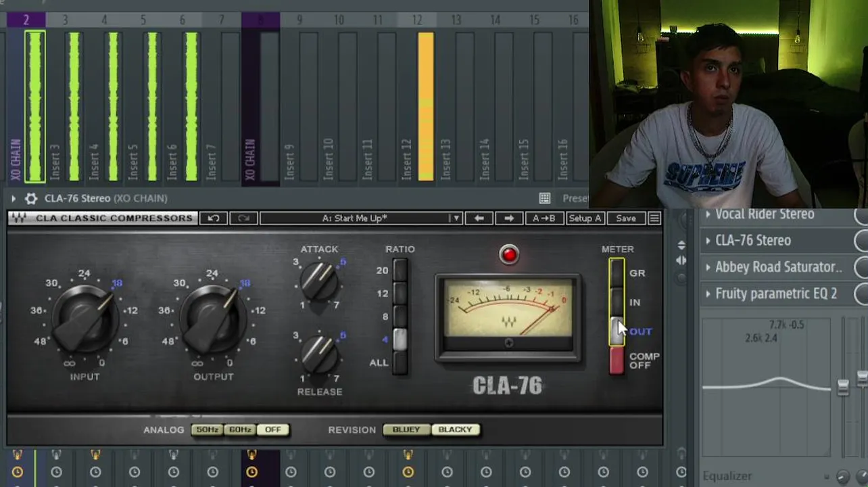Click the red LED indicator above the VU meter
Viewport: 868px width, 487px height.
[x=509, y=254]
